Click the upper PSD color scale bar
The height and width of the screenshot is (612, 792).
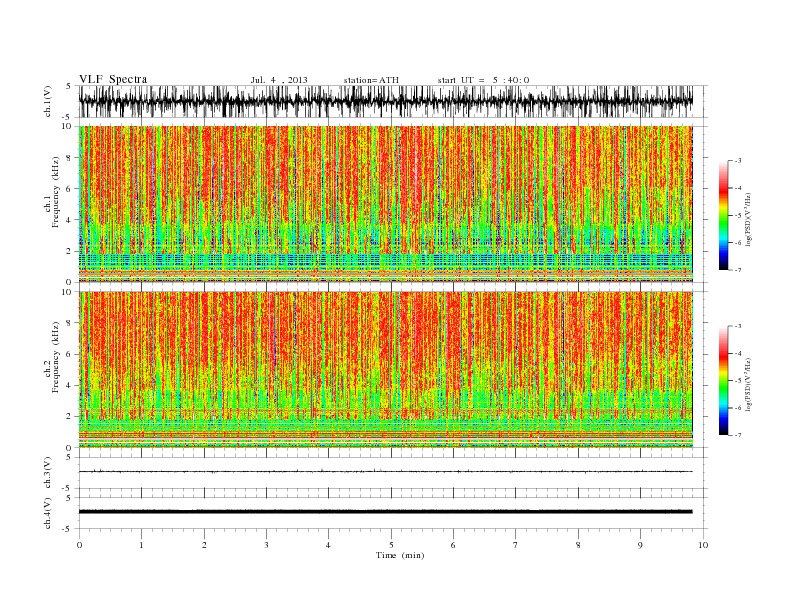[723, 215]
